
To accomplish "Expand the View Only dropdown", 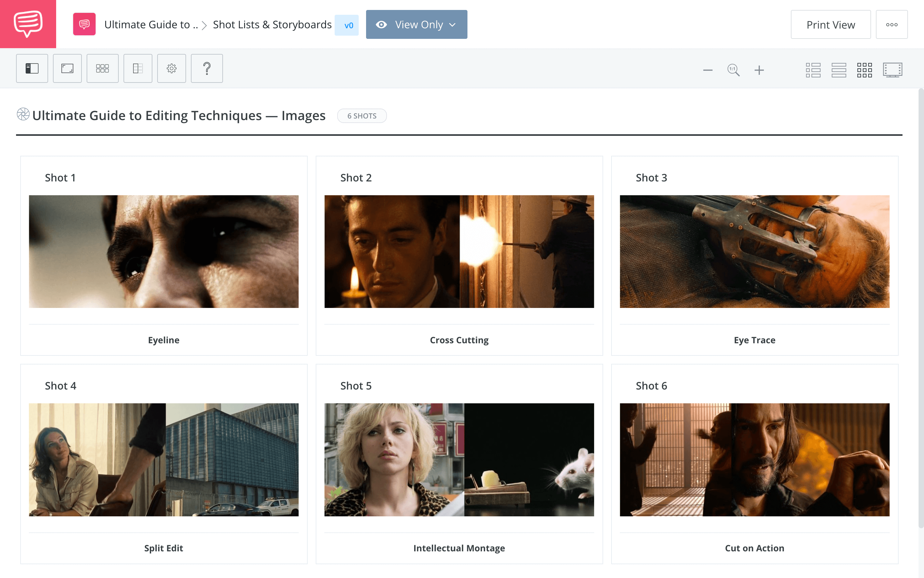I will point(416,24).
